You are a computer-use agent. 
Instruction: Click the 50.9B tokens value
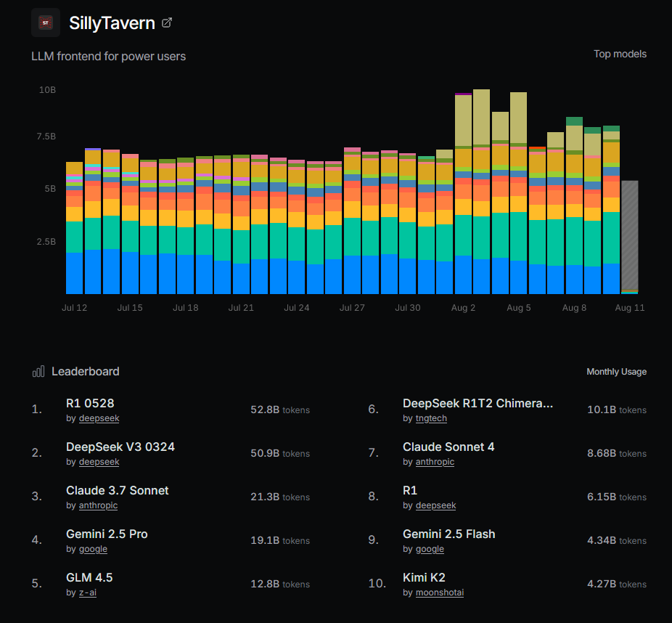pyautogui.click(x=280, y=454)
